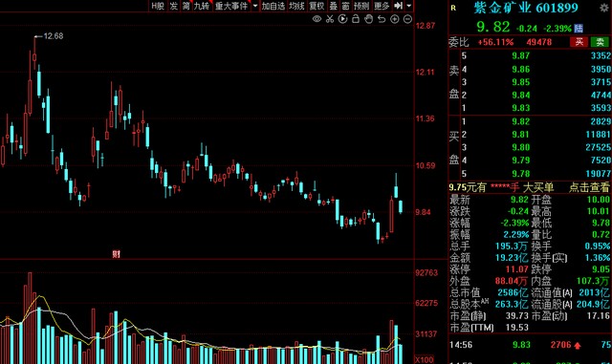Click 总市值 value 2586亿
Screen dimensions: 612x364
(513, 292)
